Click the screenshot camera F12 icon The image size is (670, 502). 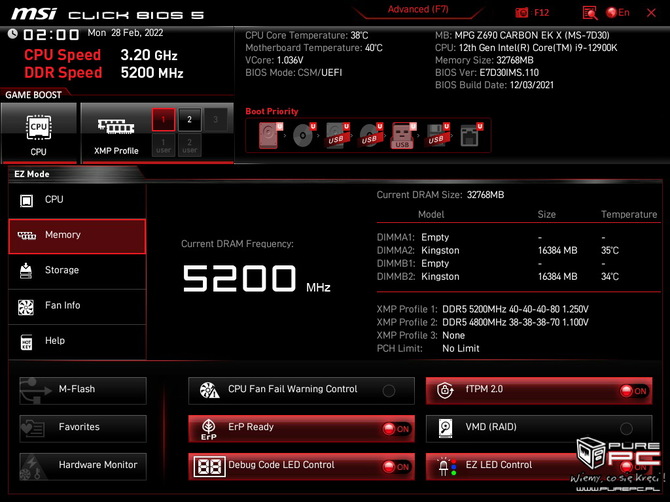click(521, 13)
